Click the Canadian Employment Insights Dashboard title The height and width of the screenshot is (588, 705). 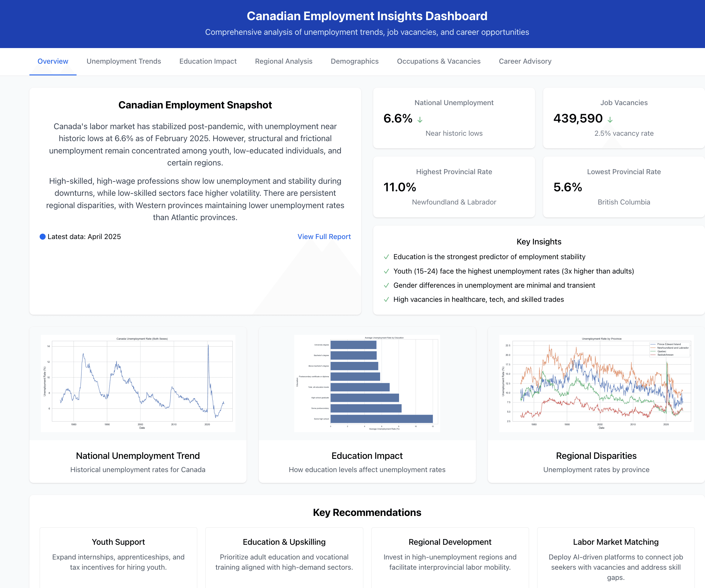tap(367, 16)
